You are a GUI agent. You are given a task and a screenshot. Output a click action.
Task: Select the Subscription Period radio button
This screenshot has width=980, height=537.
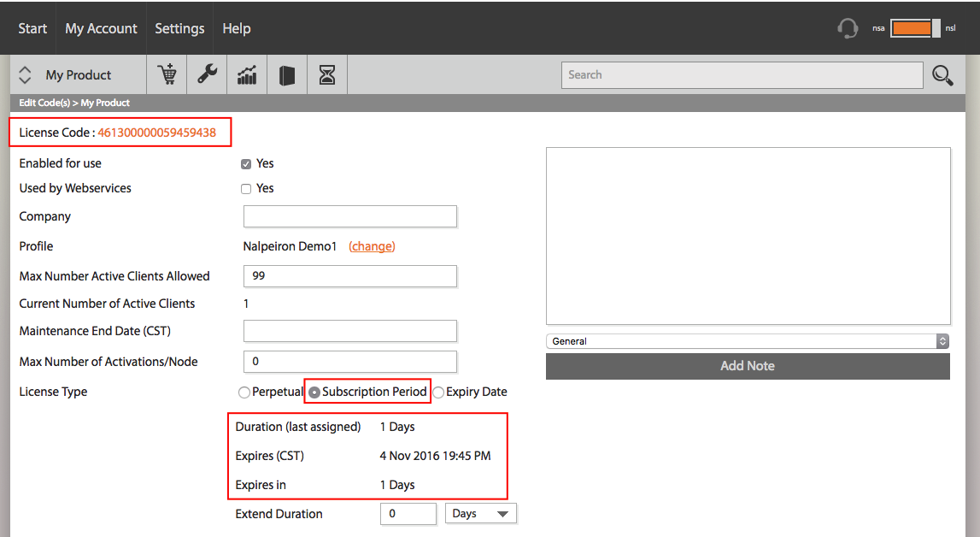click(x=314, y=392)
